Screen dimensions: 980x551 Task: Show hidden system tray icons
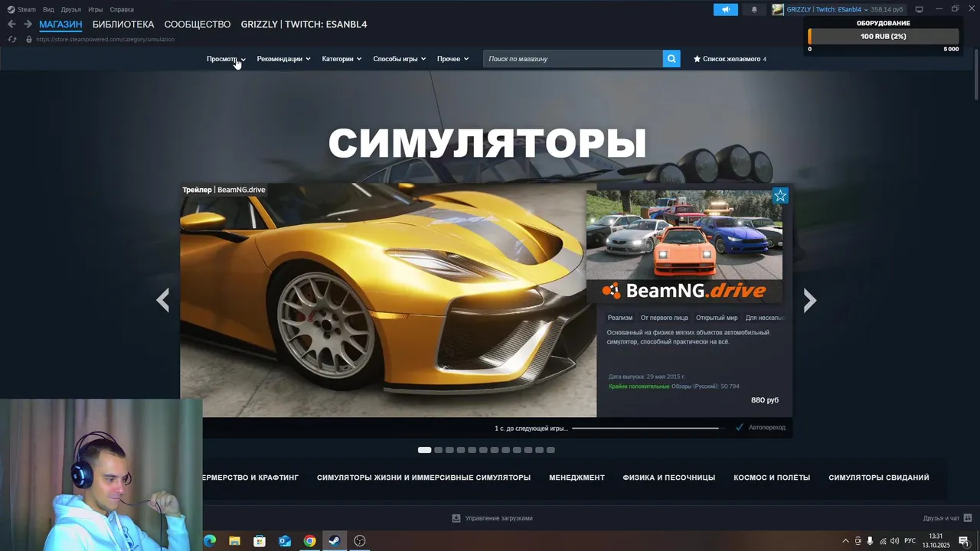click(845, 541)
